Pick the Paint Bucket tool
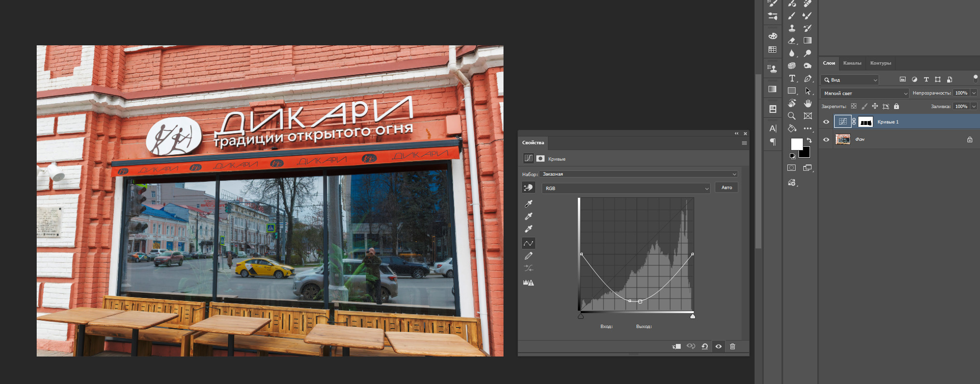The height and width of the screenshot is (384, 980). 792,128
